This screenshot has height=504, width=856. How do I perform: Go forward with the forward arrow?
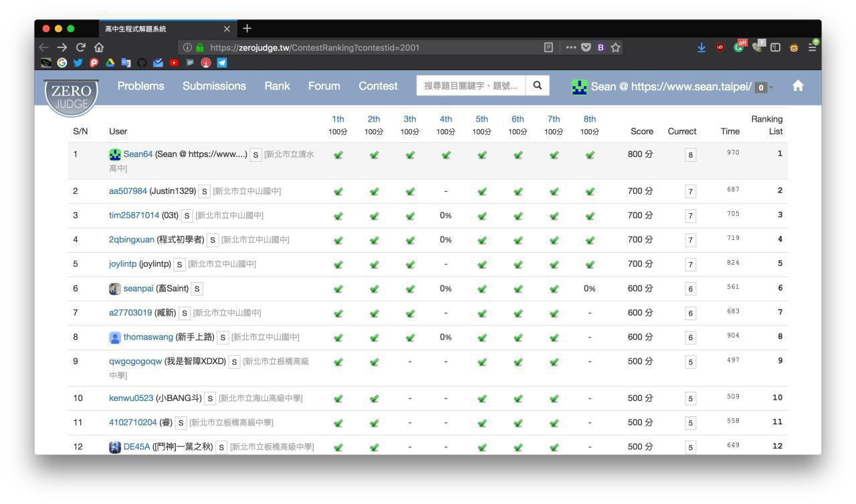pyautogui.click(x=62, y=47)
